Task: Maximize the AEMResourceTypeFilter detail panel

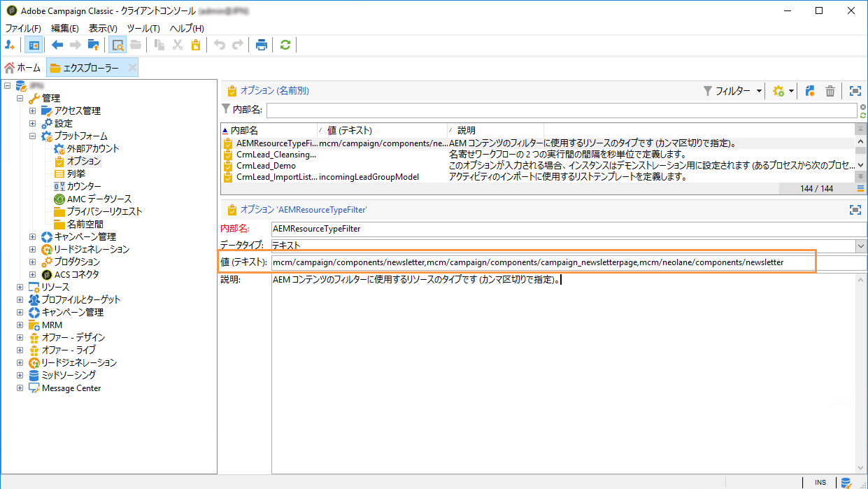Action: tap(855, 209)
